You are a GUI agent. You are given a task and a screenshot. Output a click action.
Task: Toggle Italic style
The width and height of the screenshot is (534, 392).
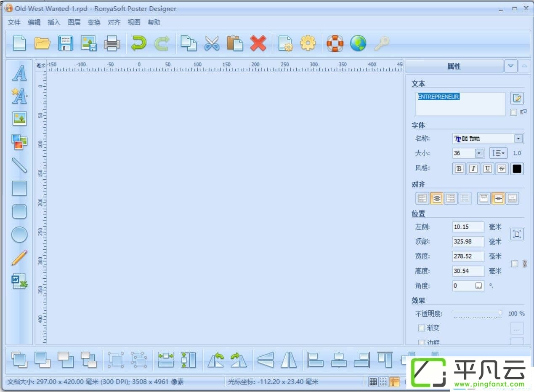[x=473, y=169]
